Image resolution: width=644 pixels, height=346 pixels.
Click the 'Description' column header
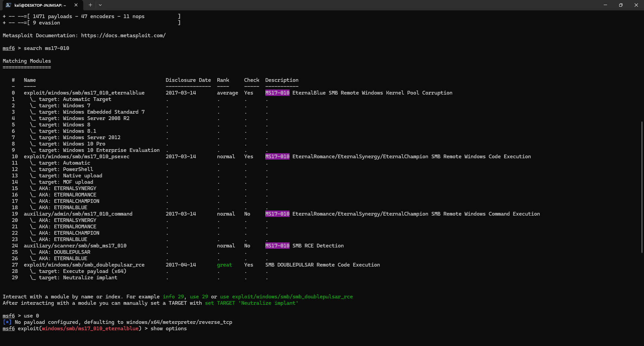pyautogui.click(x=282, y=80)
